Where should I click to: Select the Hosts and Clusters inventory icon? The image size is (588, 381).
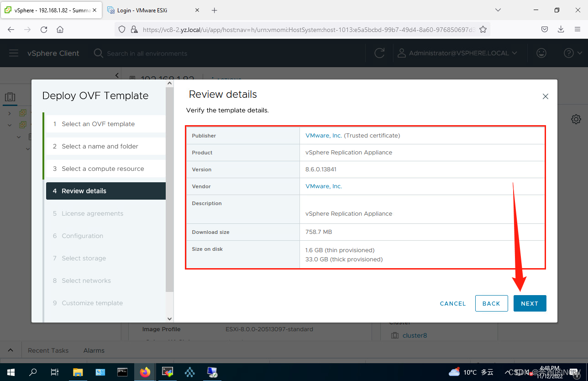[10, 97]
